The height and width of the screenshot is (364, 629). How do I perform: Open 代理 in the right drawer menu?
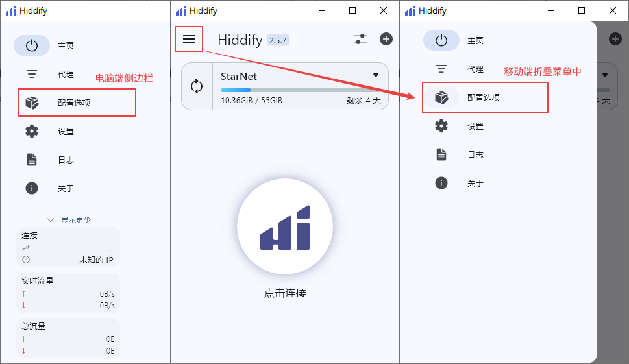point(475,69)
